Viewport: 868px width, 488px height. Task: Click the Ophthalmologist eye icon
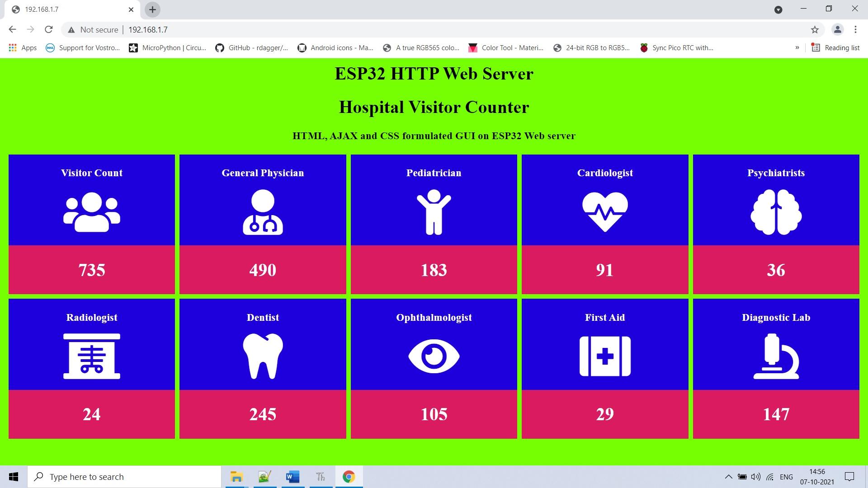[x=434, y=356]
